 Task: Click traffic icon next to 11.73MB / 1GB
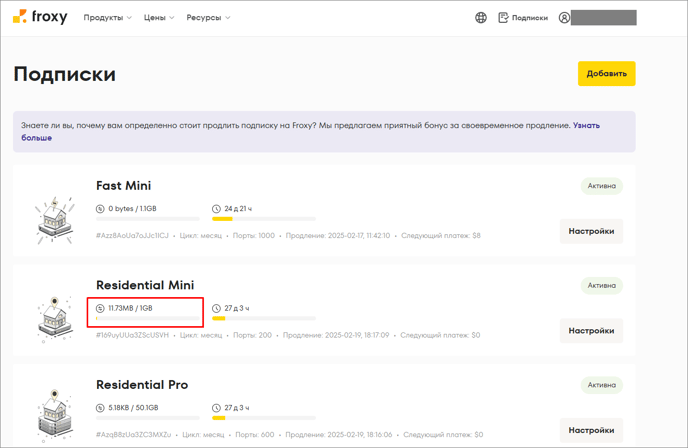tap(100, 308)
